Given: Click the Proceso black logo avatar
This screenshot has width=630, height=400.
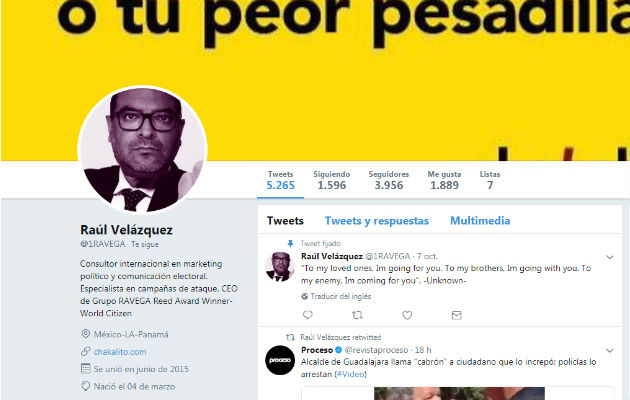Looking at the screenshot, I should 280,360.
